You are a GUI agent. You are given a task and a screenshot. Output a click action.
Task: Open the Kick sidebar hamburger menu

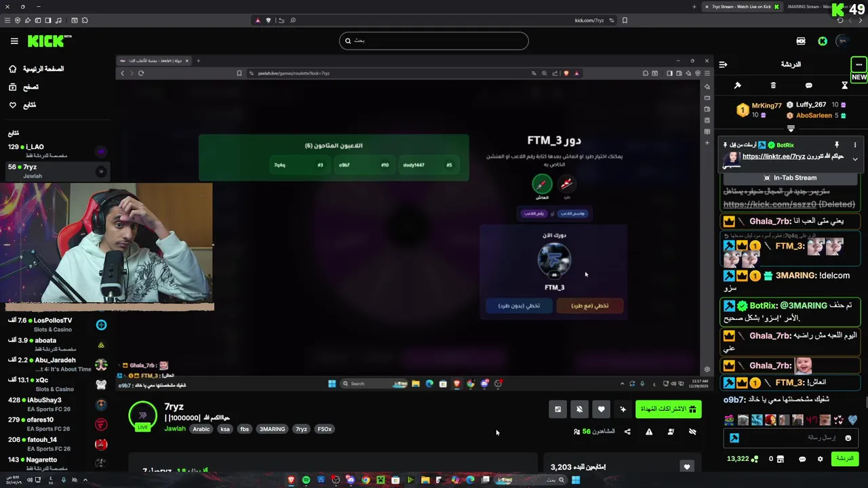14,41
